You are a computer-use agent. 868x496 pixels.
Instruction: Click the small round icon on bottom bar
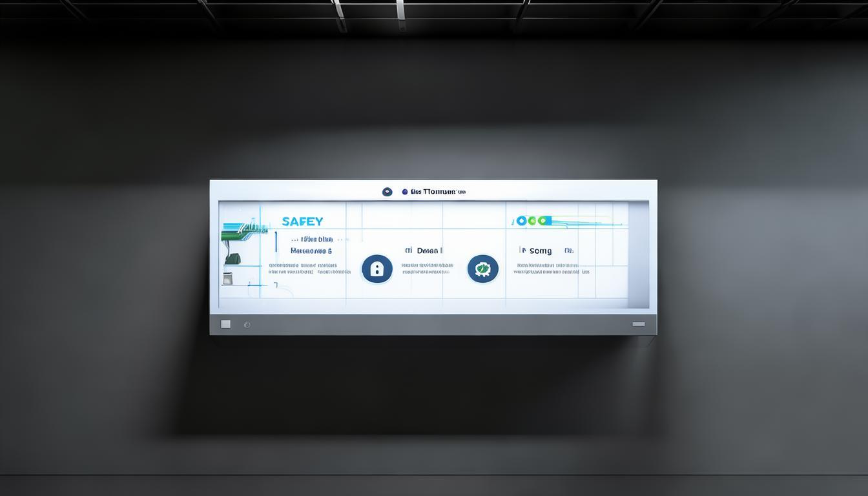247,325
